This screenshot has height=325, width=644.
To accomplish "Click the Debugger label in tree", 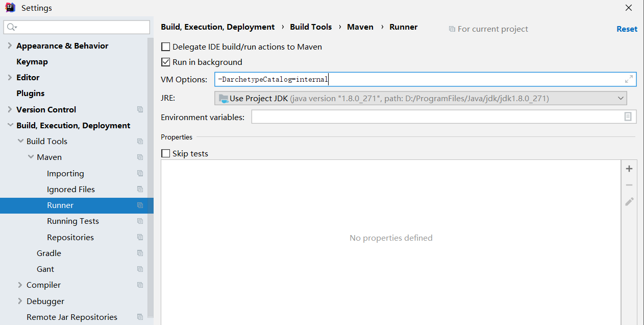I will pyautogui.click(x=45, y=301).
